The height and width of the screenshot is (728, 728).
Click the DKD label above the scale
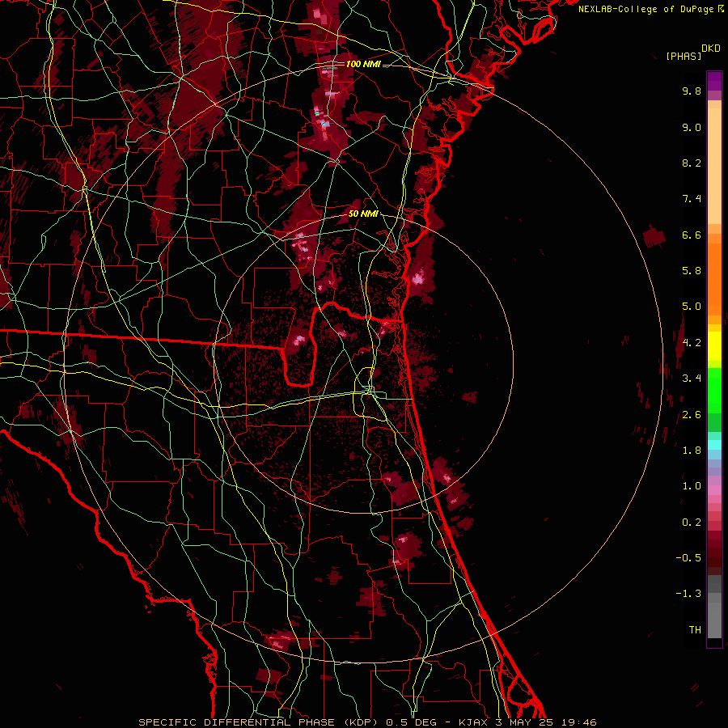pos(711,49)
